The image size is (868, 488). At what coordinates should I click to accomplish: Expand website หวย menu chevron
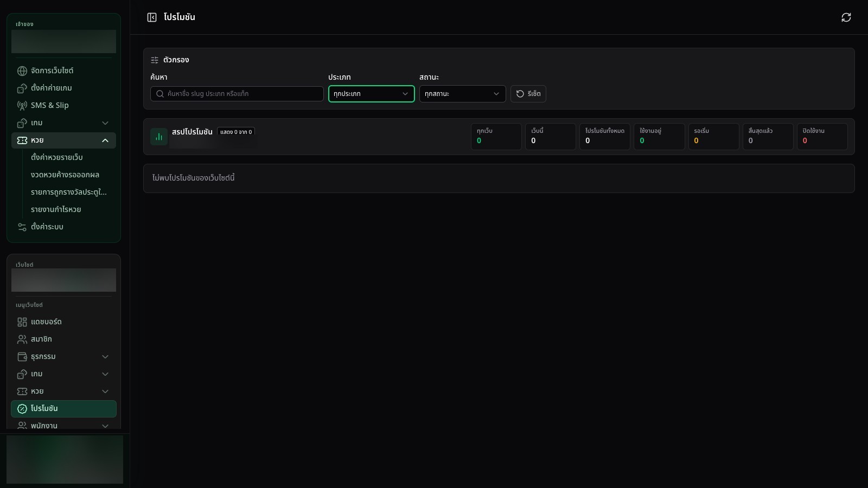(x=105, y=391)
